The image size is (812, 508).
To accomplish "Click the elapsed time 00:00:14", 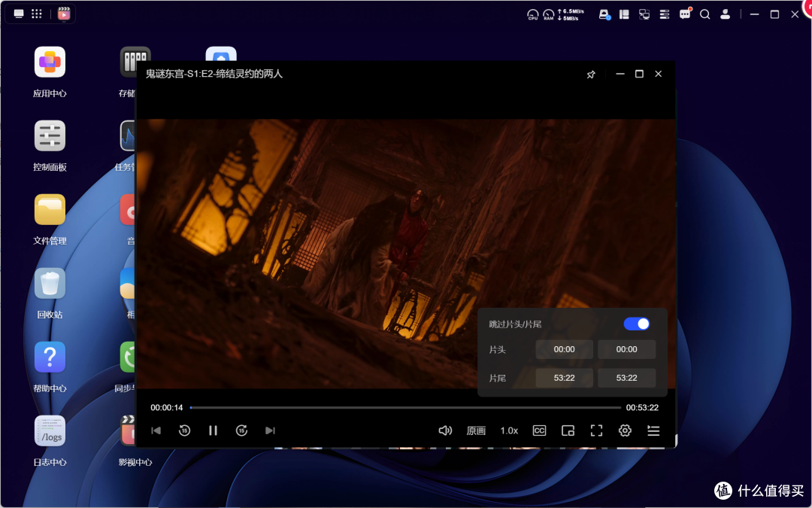I will click(167, 407).
